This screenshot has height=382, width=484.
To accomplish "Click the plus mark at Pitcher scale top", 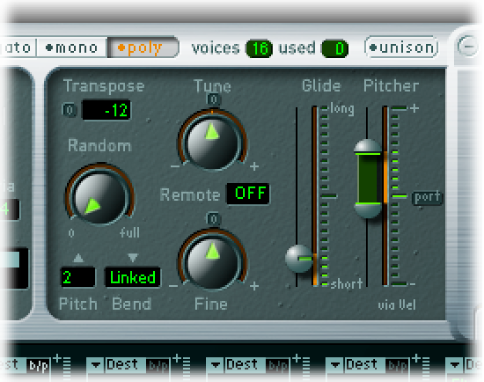I will tap(414, 108).
